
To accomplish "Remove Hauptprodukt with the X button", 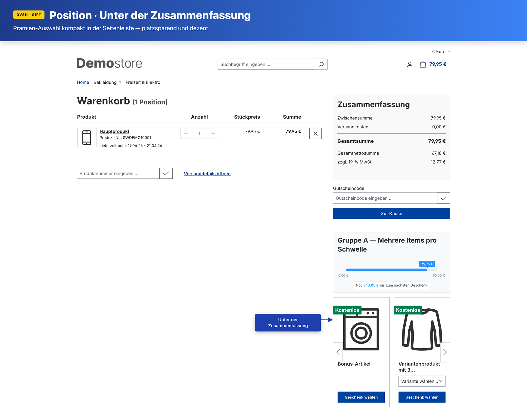I will (315, 134).
